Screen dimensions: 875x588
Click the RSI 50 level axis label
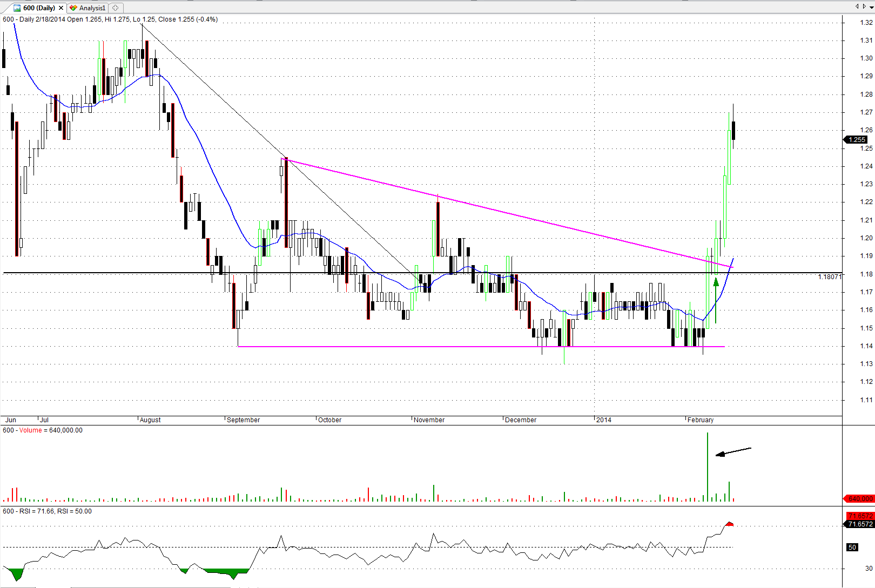pos(852,548)
